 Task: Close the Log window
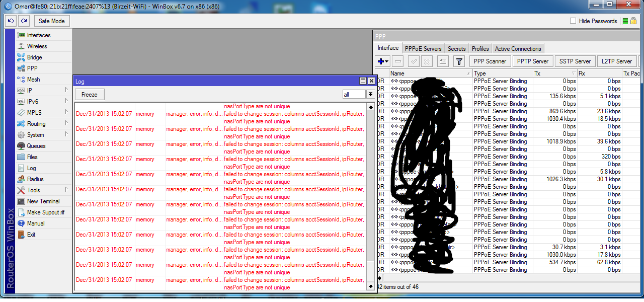pos(371,81)
